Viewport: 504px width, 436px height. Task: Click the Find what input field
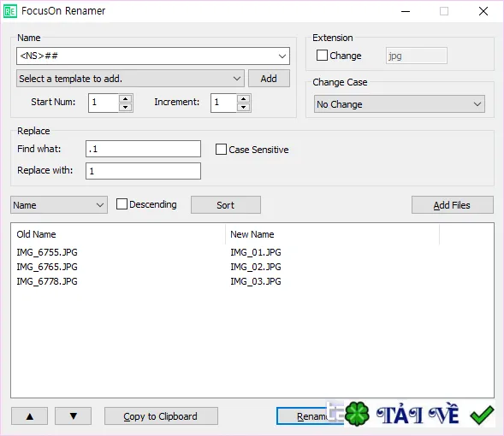point(144,149)
